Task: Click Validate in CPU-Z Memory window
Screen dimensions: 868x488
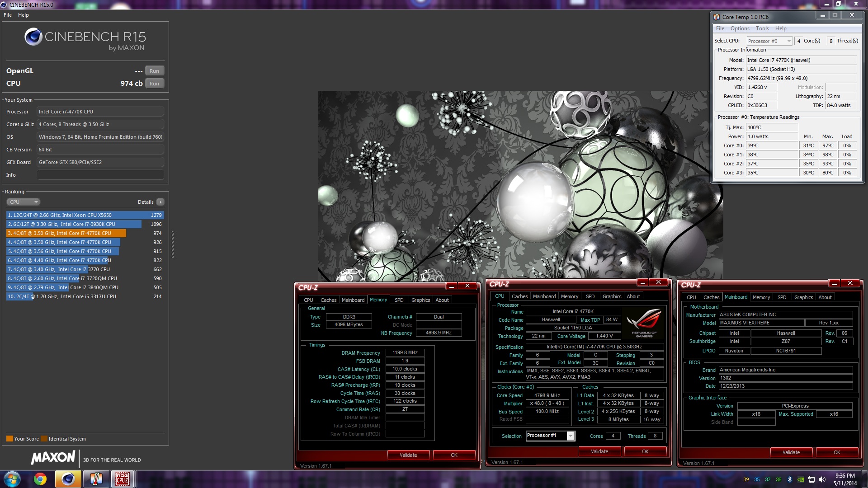Action: tap(408, 455)
